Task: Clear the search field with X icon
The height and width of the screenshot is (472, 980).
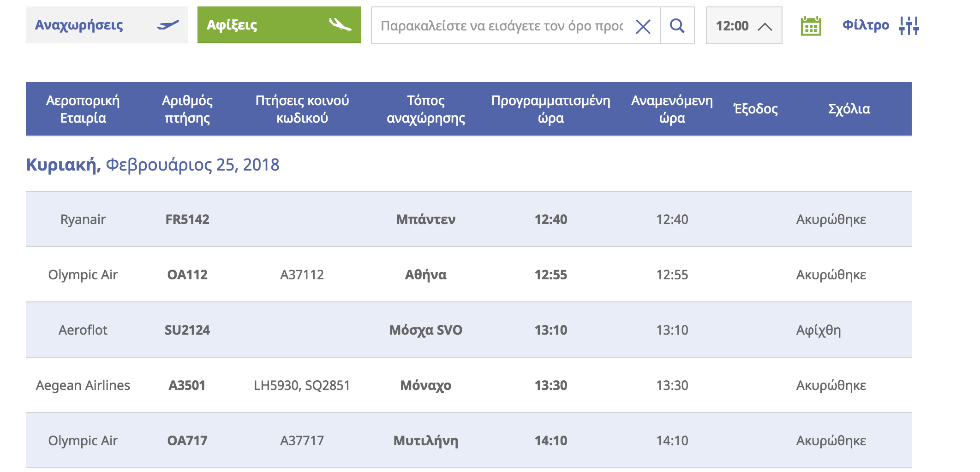Action: 643,26
